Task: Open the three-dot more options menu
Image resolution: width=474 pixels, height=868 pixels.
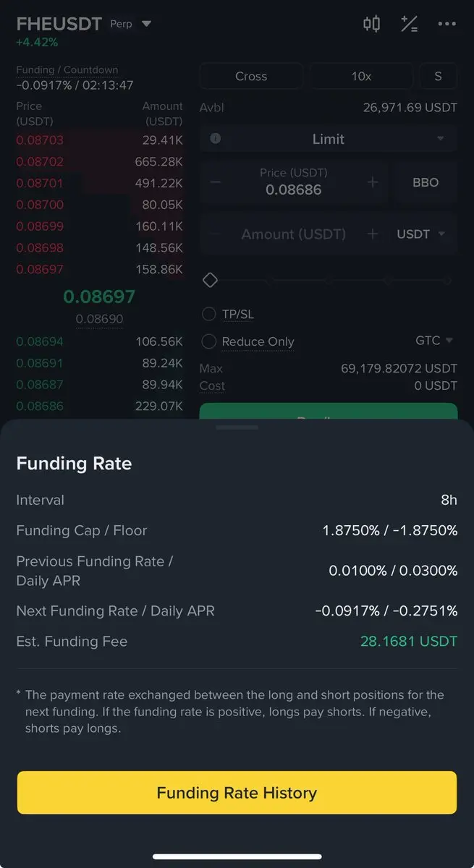Action: click(x=447, y=24)
